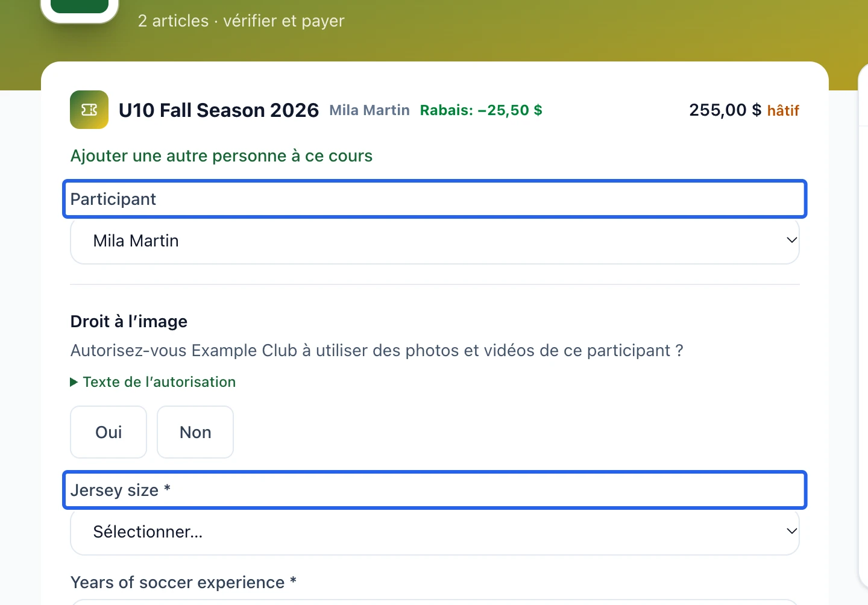Click the Mila Martin name in header
Viewport: 868px width, 605px height.
point(370,110)
